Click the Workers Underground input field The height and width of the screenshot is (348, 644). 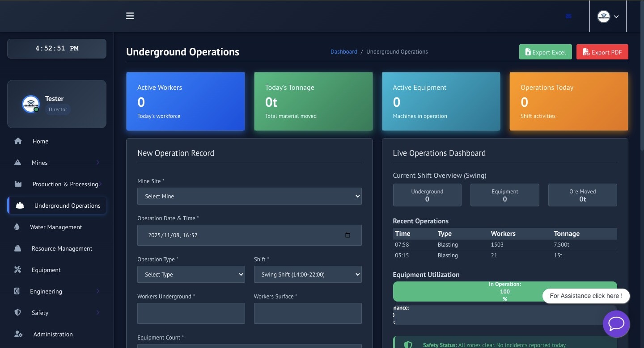tap(191, 313)
